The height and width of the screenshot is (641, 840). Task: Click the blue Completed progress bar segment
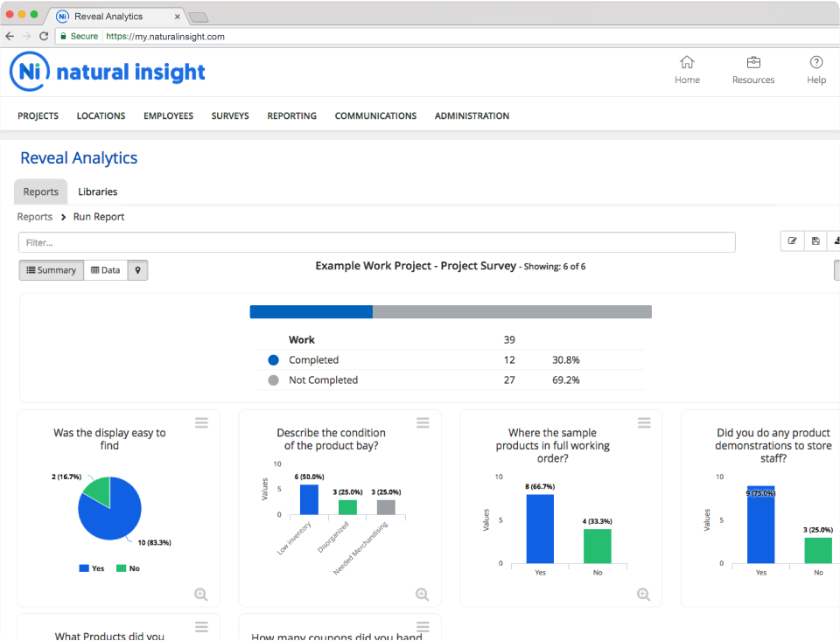[311, 311]
